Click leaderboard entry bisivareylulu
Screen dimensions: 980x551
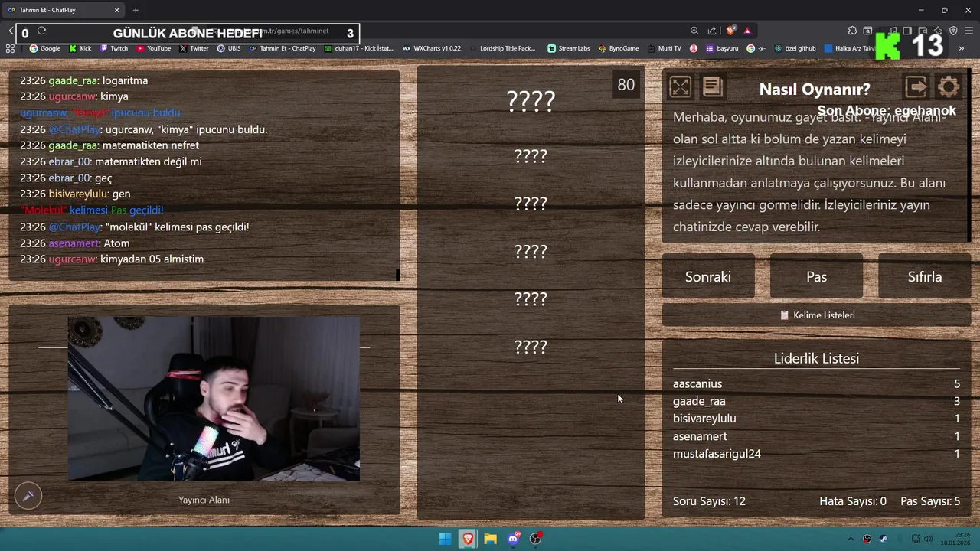point(704,419)
